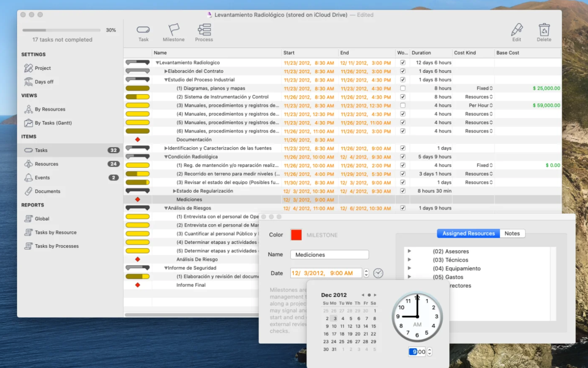Expand Identificacion y Caracterizacion de las fuentes

pos(166,148)
